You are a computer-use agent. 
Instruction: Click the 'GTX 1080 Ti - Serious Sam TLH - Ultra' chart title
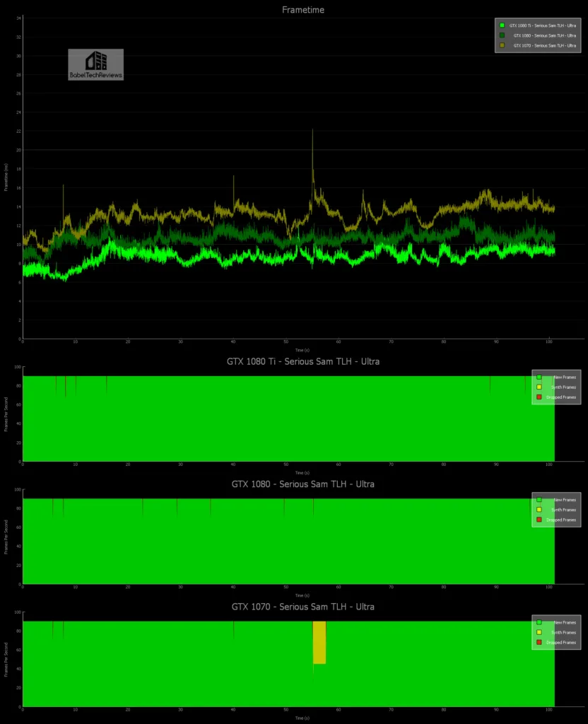(x=302, y=361)
